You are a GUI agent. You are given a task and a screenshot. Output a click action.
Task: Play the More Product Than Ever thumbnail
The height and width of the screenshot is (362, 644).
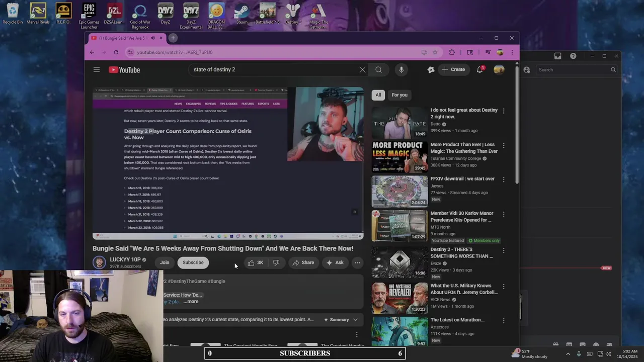pos(399,157)
